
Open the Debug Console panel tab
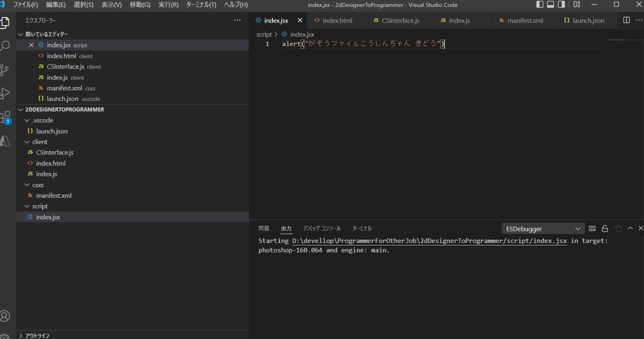click(x=322, y=229)
